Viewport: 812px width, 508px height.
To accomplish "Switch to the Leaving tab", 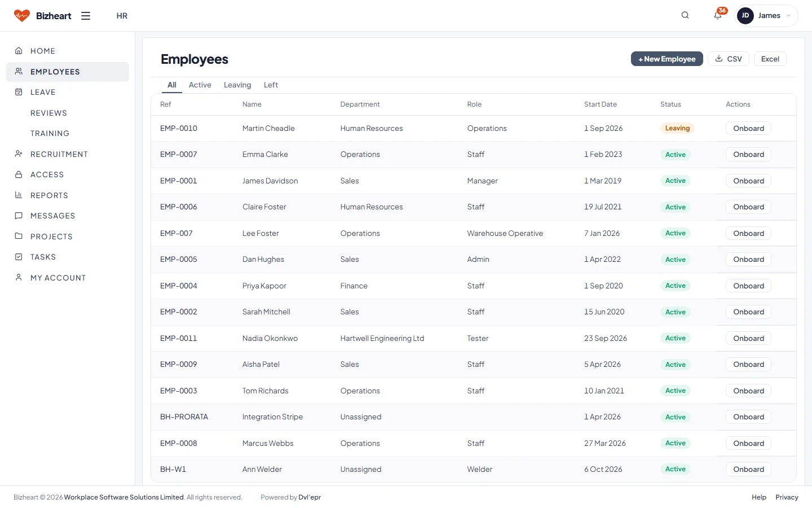I will point(237,85).
